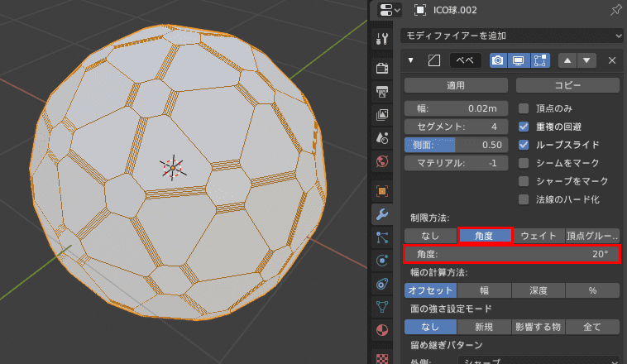Open the Texture properties checker tab

382,357
